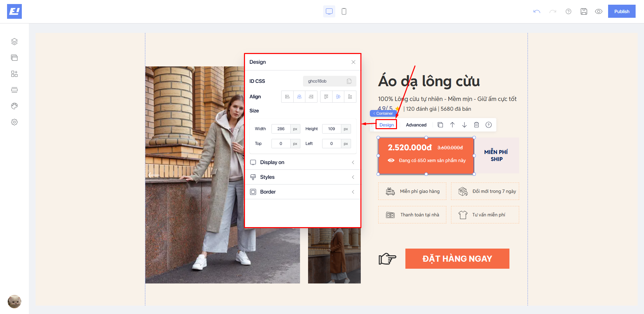
Task: Open the Design tab in element toolbar
Action: [x=387, y=125]
